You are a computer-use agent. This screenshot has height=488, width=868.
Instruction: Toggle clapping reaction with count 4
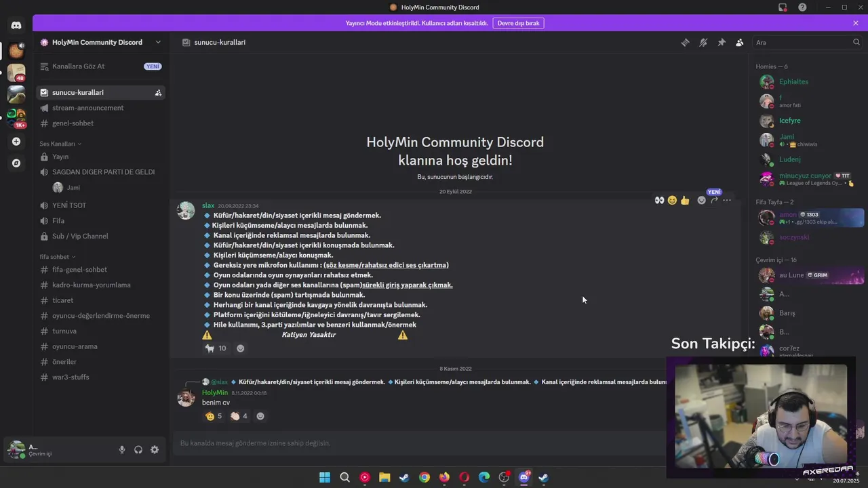239,416
